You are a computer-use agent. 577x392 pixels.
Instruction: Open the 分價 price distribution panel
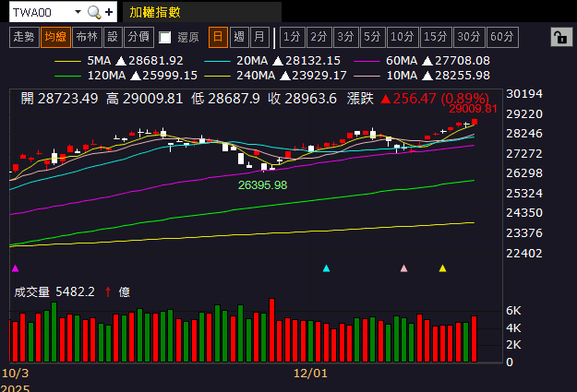click(138, 37)
